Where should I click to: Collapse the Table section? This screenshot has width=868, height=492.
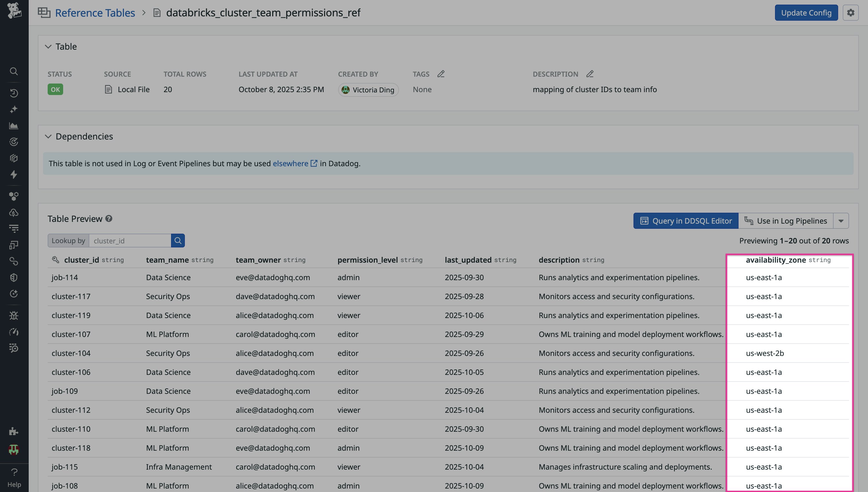[48, 47]
